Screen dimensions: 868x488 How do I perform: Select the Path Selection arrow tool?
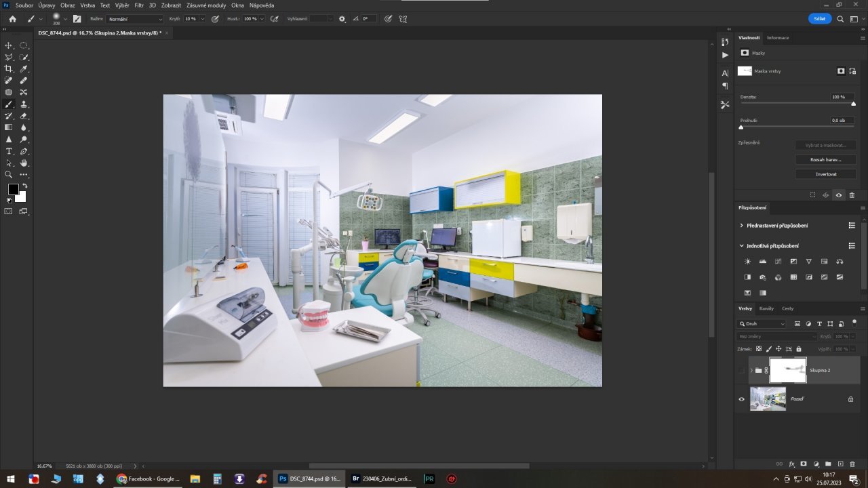click(x=9, y=163)
